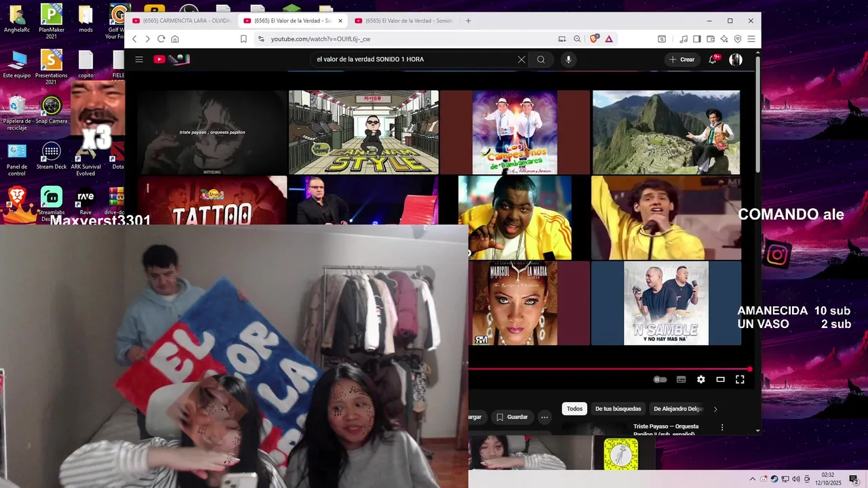Image resolution: width=868 pixels, height=488 pixels.
Task: Open the Snap Camera desktop icon
Action: (x=51, y=110)
